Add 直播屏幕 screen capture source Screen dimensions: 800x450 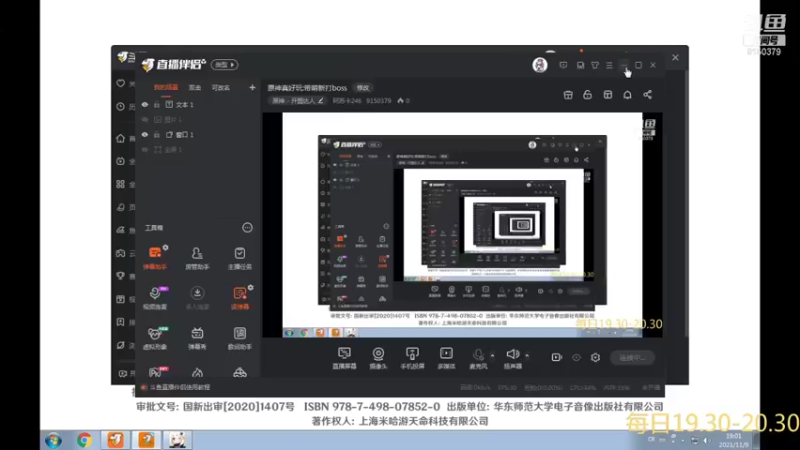(x=344, y=358)
